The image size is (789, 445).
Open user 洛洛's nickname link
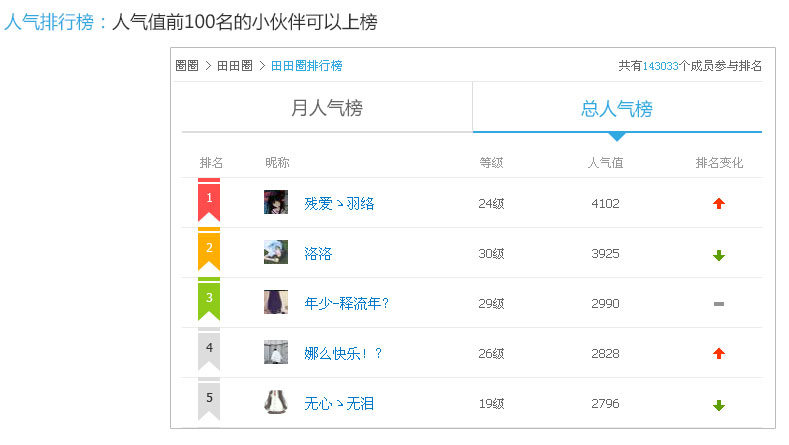[318, 254]
